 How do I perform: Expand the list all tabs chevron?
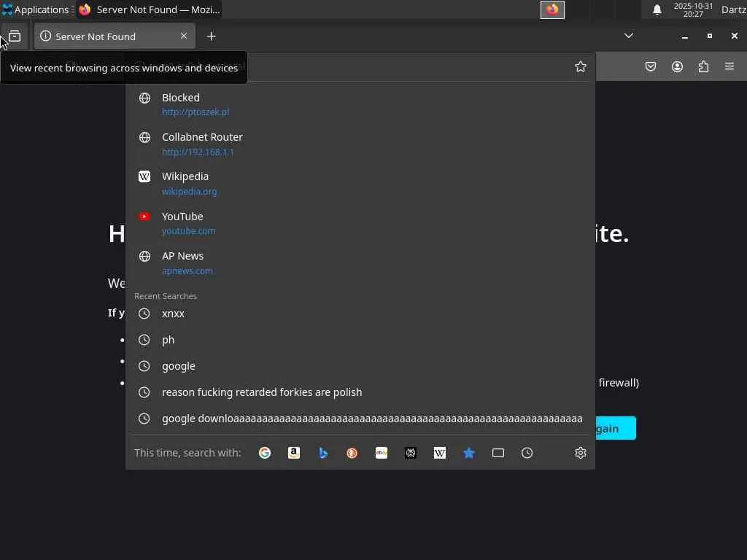(628, 36)
